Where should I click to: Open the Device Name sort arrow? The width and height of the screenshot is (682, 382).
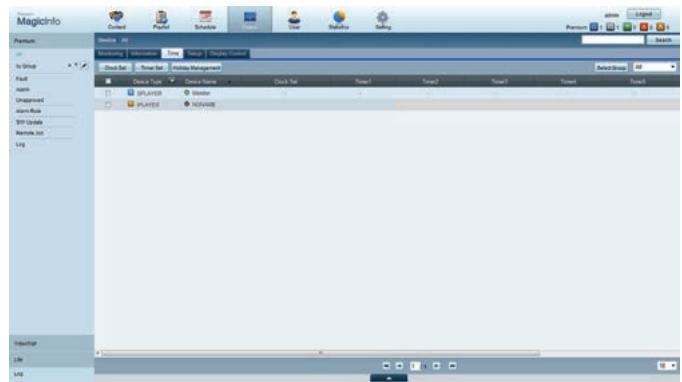[229, 82]
